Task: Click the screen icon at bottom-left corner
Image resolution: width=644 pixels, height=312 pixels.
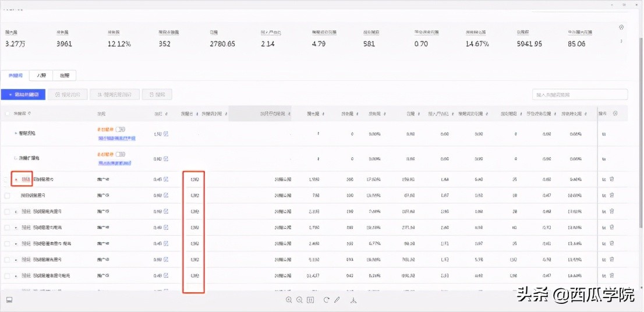Action: coord(9,300)
